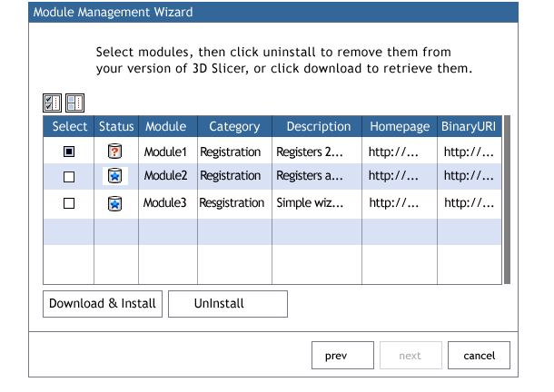
Task: Click the Description column header
Action: [318, 127]
